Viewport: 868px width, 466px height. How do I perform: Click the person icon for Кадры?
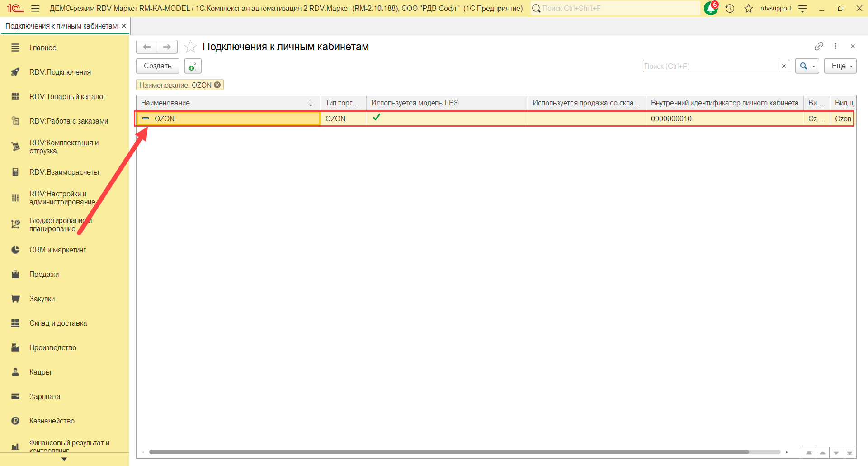pyautogui.click(x=15, y=372)
